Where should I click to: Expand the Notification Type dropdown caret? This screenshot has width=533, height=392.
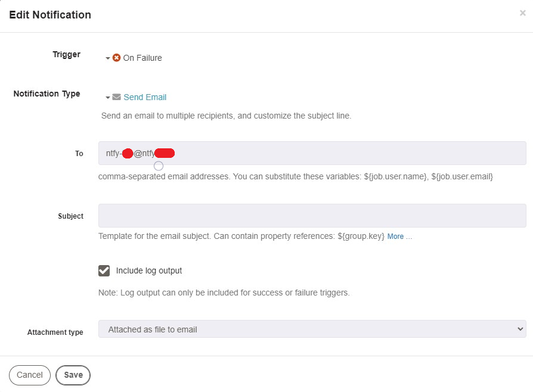pos(108,98)
